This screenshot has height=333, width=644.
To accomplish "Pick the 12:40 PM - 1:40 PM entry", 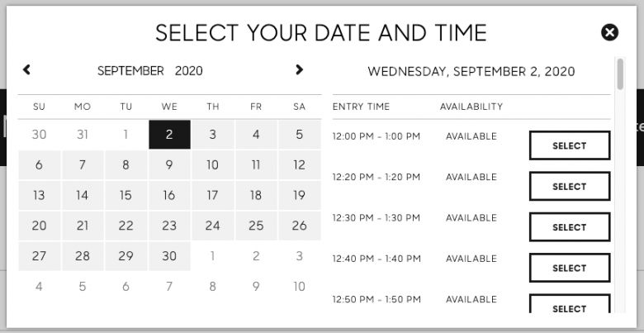I will click(x=570, y=268).
